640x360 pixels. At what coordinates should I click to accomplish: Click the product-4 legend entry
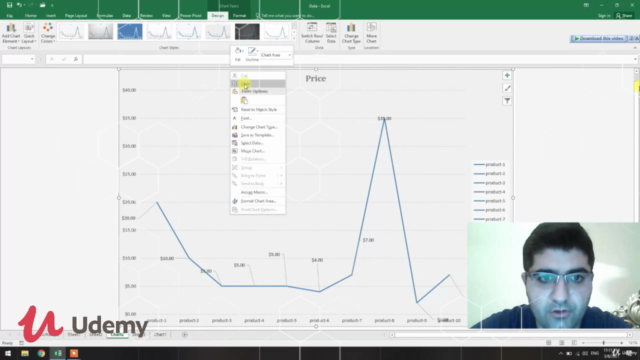click(489, 192)
